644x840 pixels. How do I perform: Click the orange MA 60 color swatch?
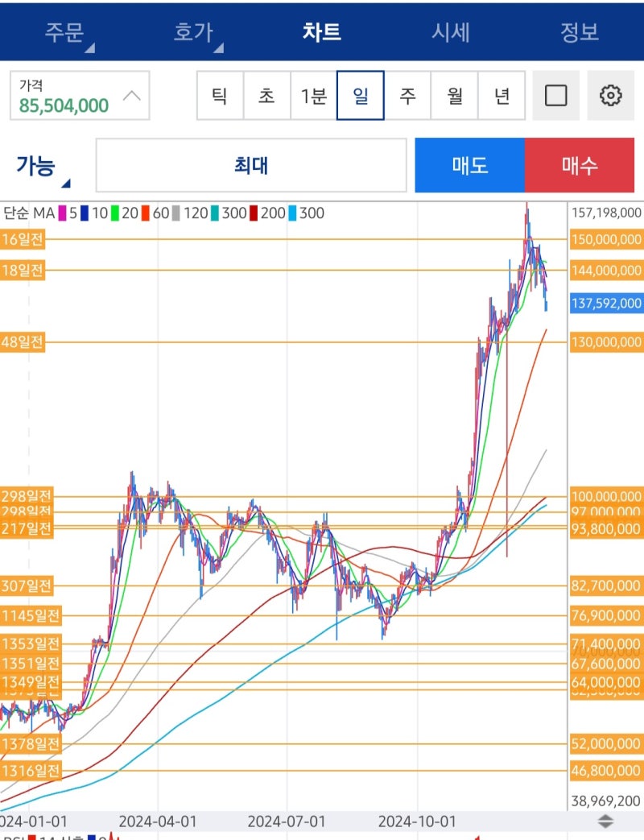pos(146,213)
